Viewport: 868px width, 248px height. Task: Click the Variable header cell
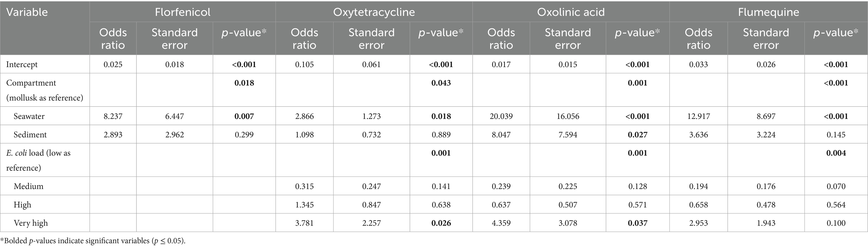(27, 12)
